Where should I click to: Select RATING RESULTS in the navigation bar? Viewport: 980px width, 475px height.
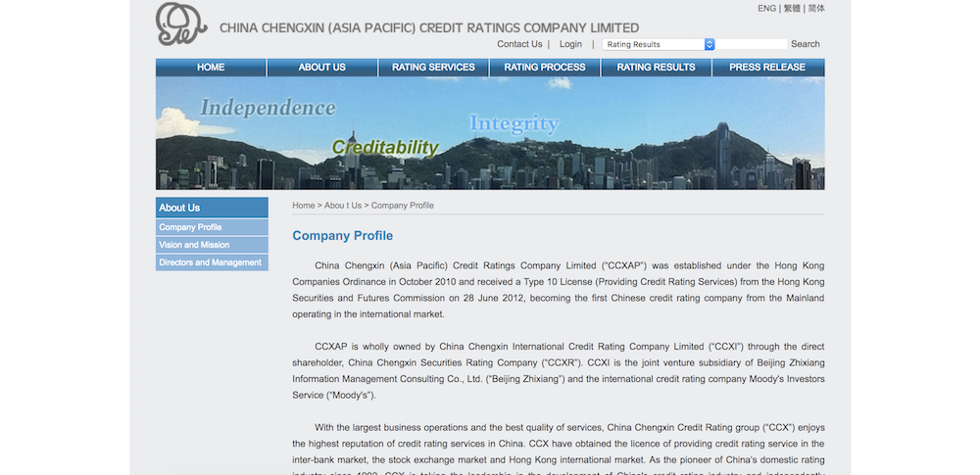[x=656, y=68]
